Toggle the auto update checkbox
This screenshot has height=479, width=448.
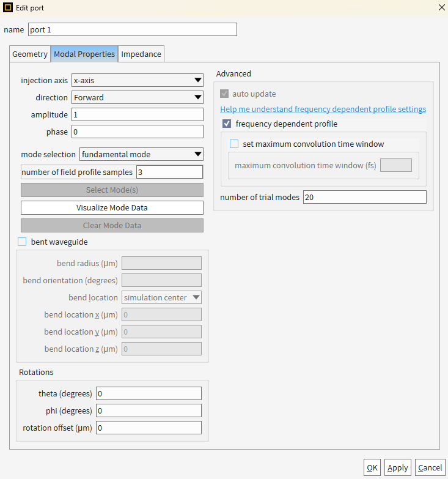click(224, 94)
